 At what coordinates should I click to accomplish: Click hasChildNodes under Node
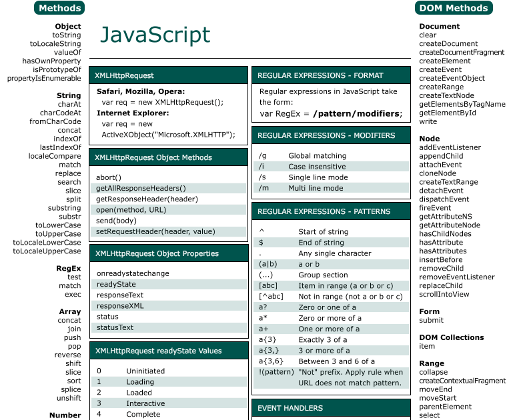(445, 234)
